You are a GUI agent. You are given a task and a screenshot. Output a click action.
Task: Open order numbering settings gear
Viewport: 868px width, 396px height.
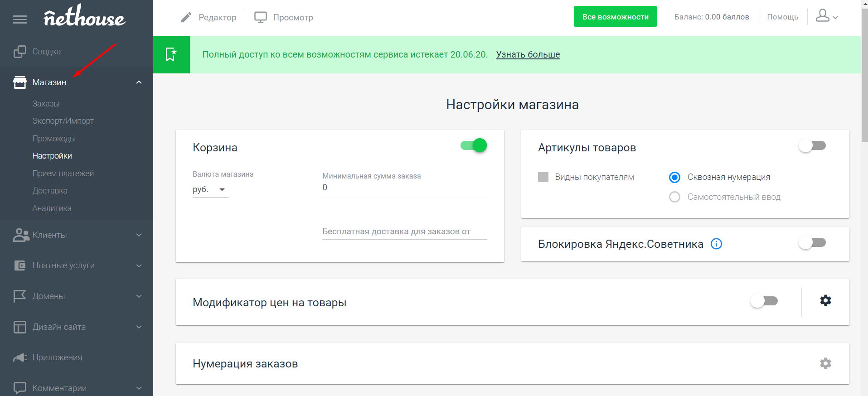click(x=825, y=363)
